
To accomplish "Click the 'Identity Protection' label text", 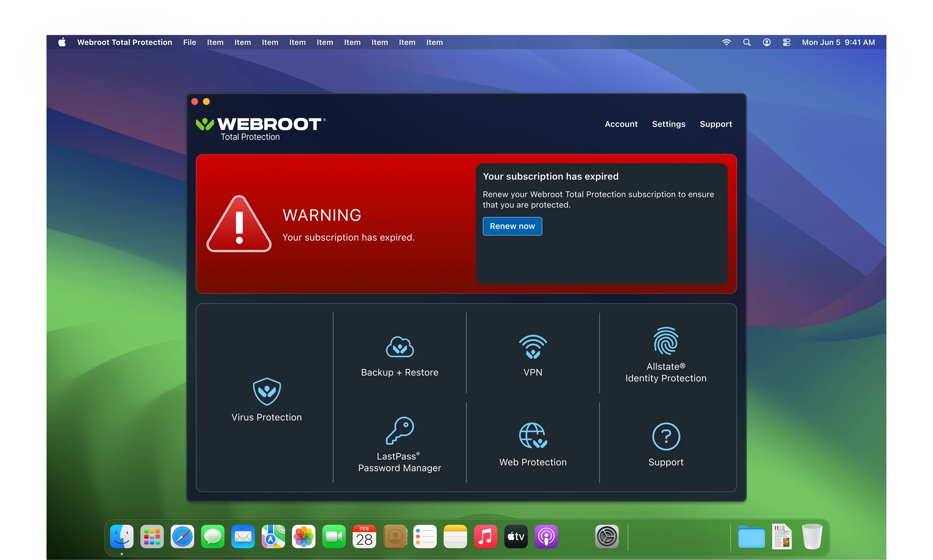I will point(666,378).
